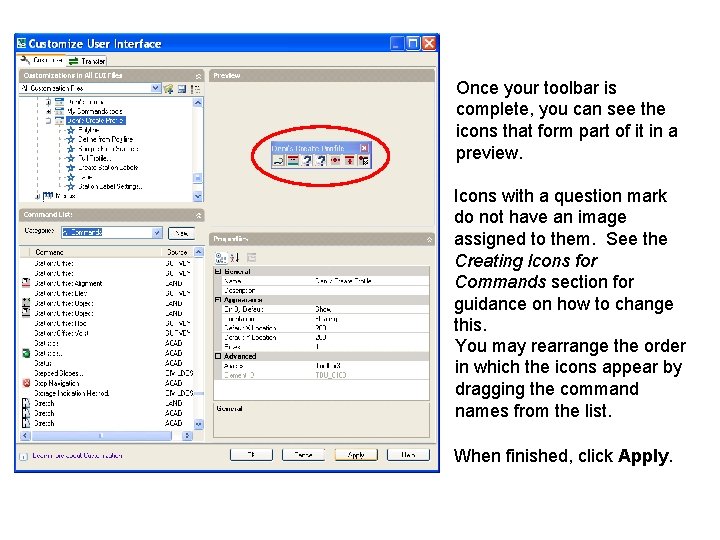The image size is (720, 540).
Task: Click the Station/Offset: Alignment command icon
Action: (27, 283)
